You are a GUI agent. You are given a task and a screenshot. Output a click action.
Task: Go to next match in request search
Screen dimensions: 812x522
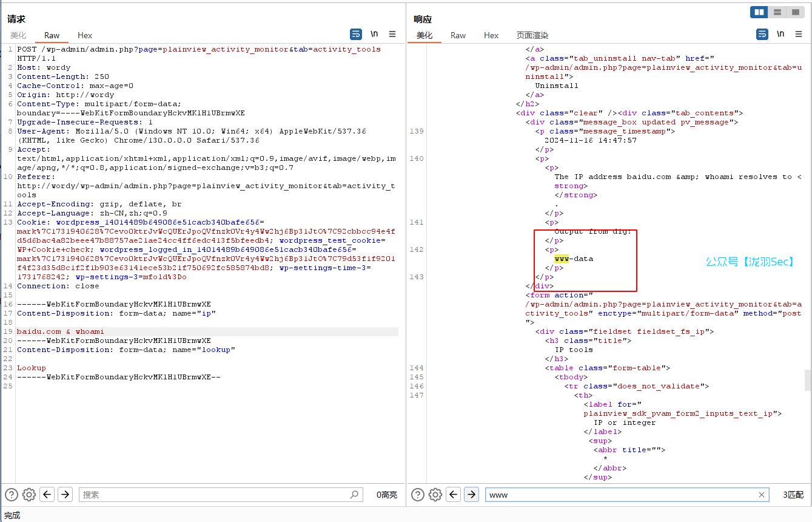coord(65,495)
